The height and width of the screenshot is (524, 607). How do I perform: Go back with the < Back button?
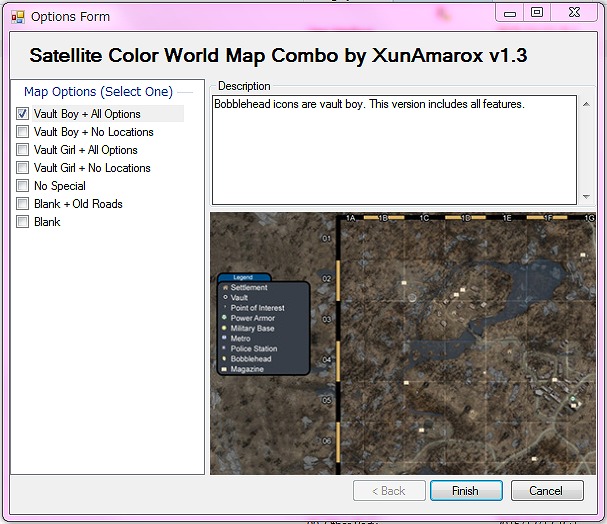coord(389,491)
